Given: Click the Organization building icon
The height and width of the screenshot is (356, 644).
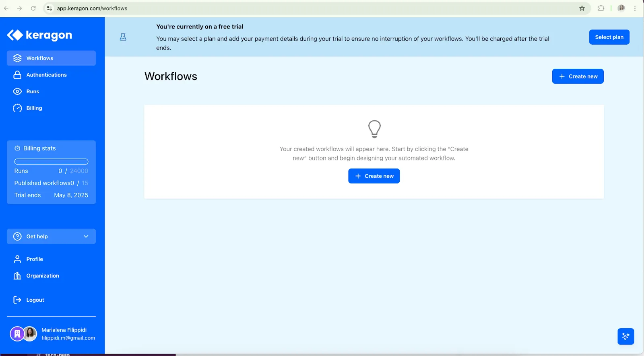Looking at the screenshot, I should pyautogui.click(x=17, y=276).
